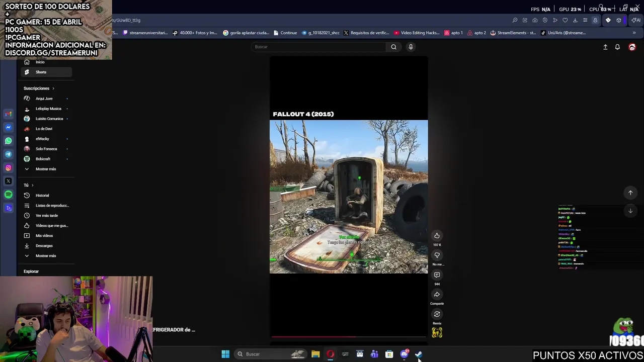644x362 pixels.
Task: Open Steam from taskbar
Action: [x=419, y=354]
